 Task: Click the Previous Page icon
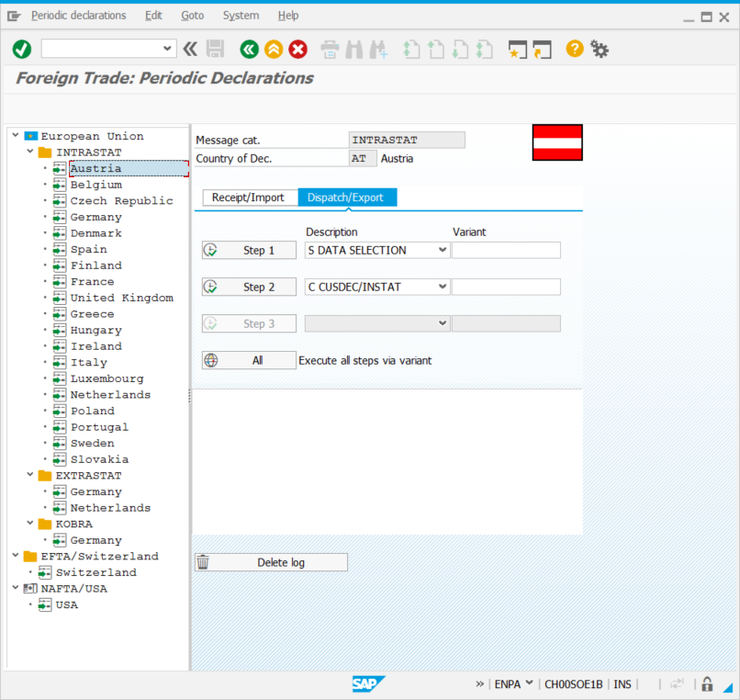pos(435,49)
